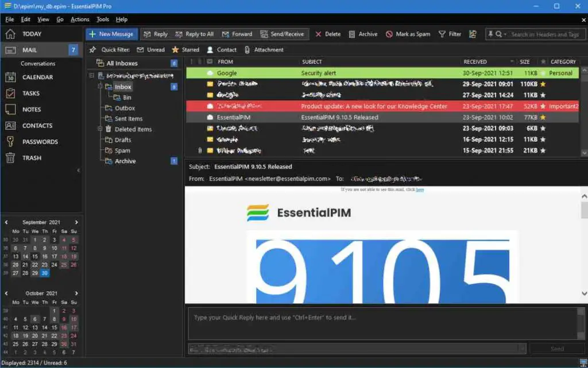Click the status bar monitor icon

583,362
